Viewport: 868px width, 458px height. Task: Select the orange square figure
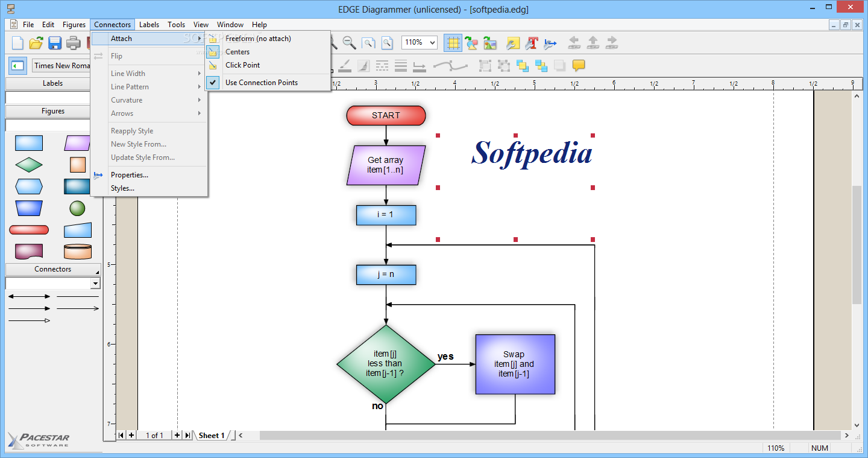[77, 165]
